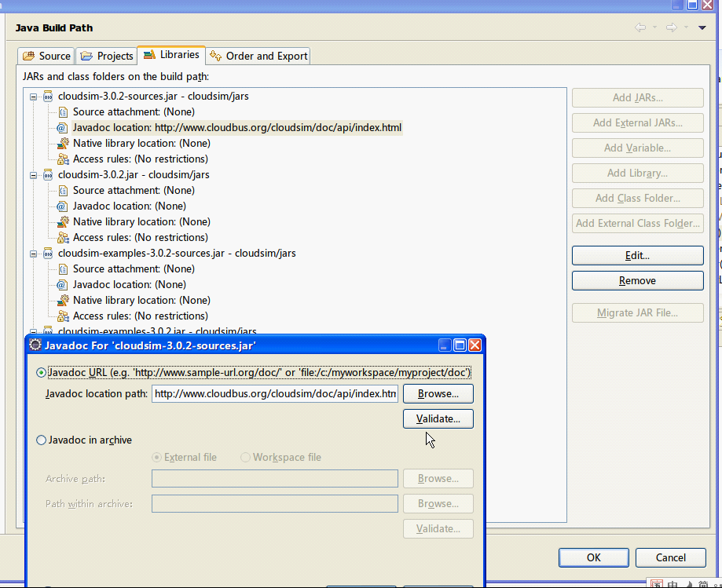Click the cloudsim-examples-3.0.2-sources.jar jar icon
This screenshot has width=722, height=588.
(48, 253)
